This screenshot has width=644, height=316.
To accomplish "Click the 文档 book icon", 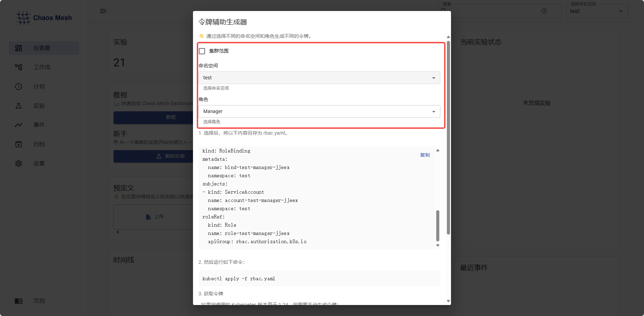I will [19, 301].
